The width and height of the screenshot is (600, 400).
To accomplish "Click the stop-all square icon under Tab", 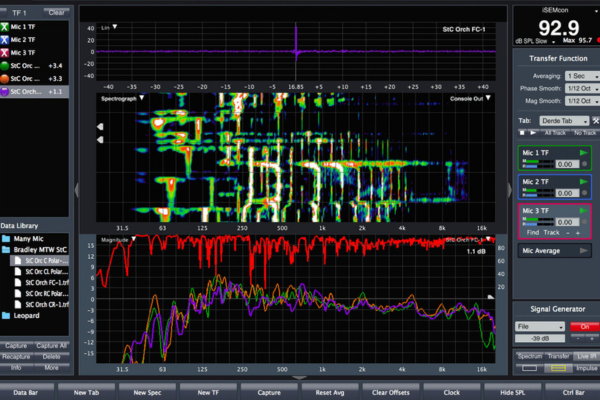I will pos(522,133).
